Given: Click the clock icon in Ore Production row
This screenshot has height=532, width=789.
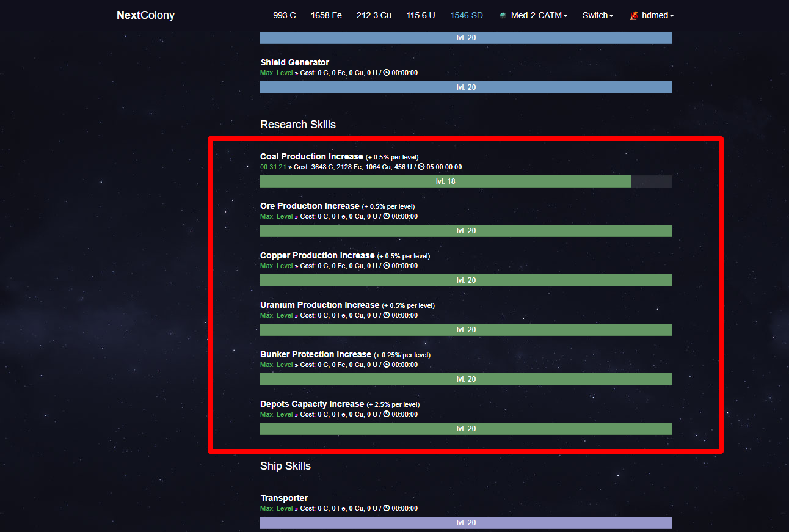Looking at the screenshot, I should click(x=387, y=216).
